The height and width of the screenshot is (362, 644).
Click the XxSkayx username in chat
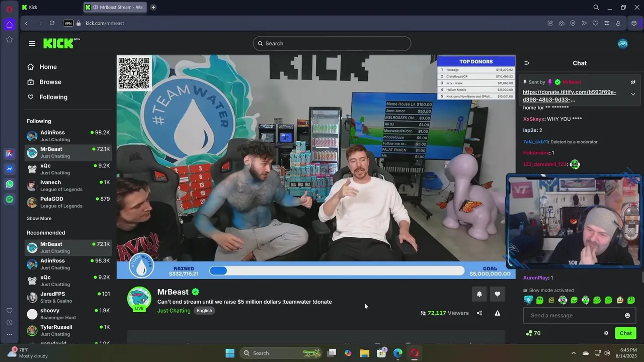(x=534, y=119)
